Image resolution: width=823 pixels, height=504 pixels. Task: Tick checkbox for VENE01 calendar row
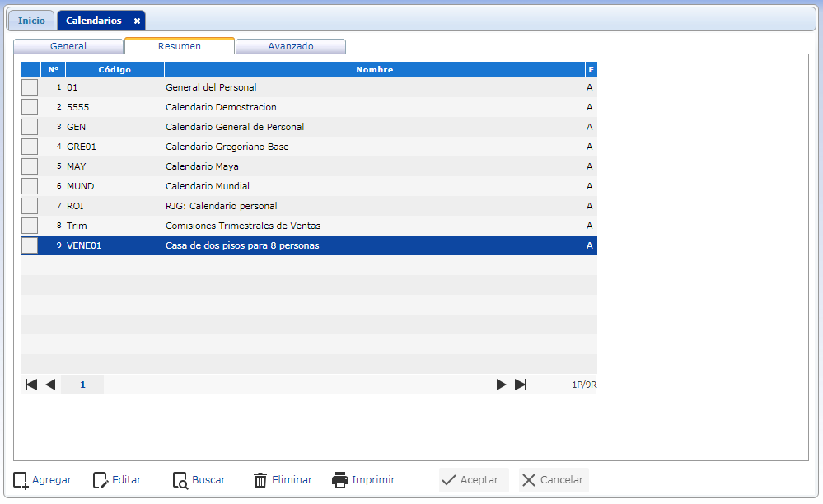click(30, 245)
